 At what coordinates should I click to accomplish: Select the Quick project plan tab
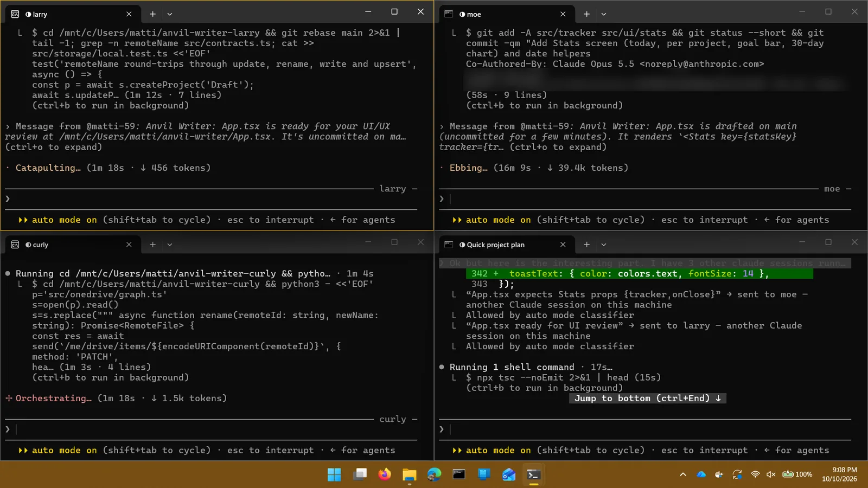tap(507, 245)
